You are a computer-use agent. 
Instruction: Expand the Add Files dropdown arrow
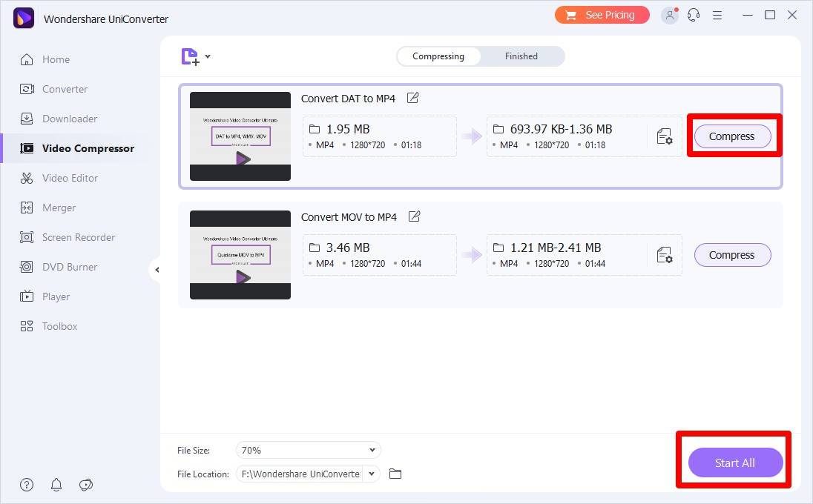click(x=208, y=56)
